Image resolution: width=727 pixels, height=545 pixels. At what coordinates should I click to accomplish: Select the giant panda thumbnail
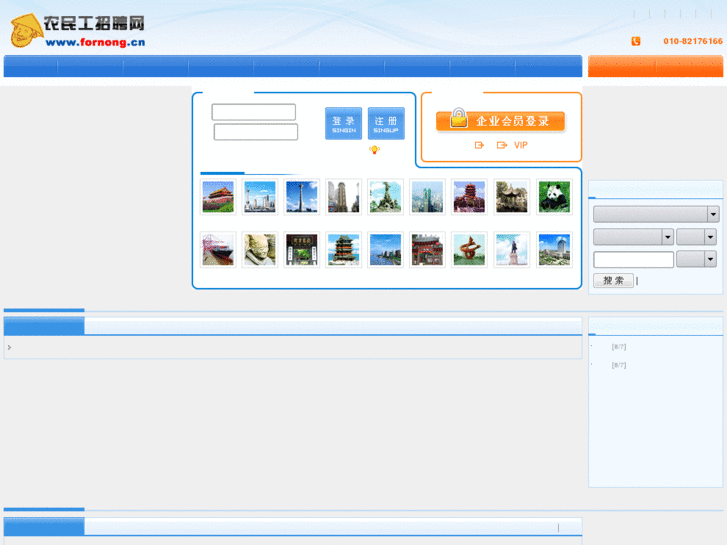pyautogui.click(x=555, y=197)
